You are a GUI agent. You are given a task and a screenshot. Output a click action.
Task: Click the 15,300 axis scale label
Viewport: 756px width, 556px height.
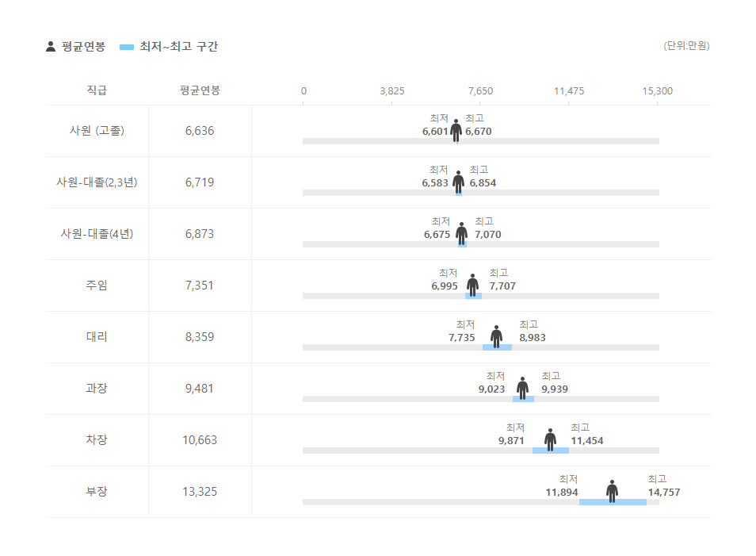[658, 91]
